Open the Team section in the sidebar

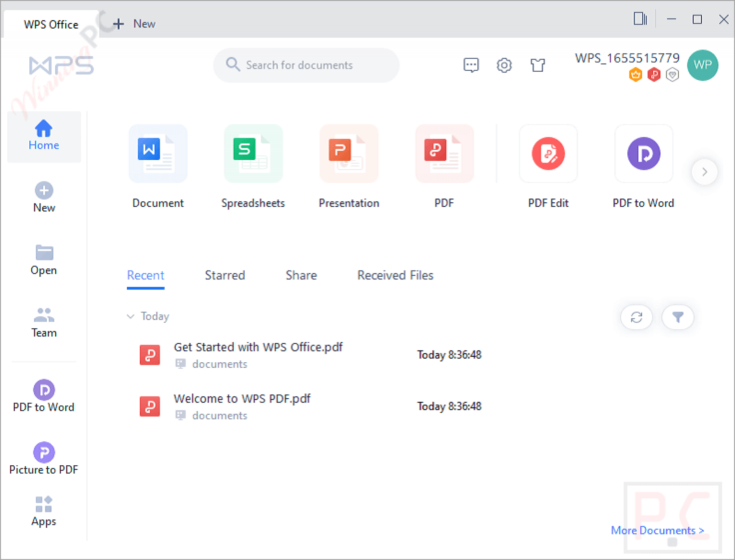tap(43, 320)
